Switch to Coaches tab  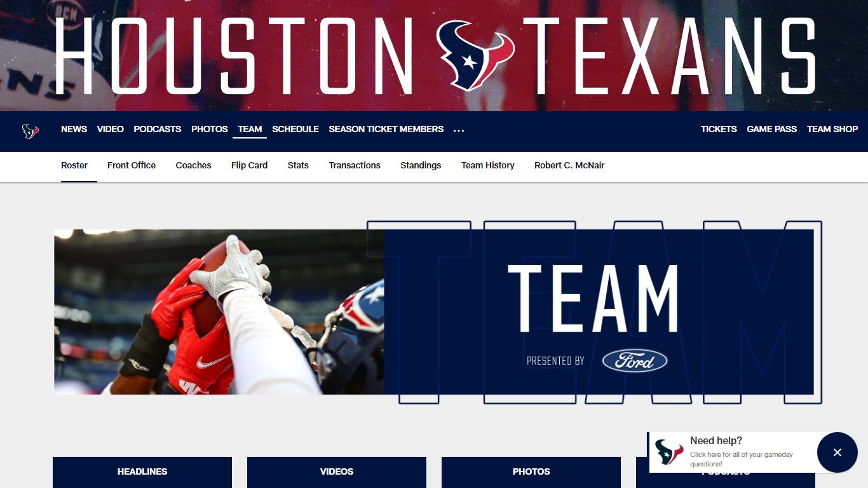click(x=193, y=165)
